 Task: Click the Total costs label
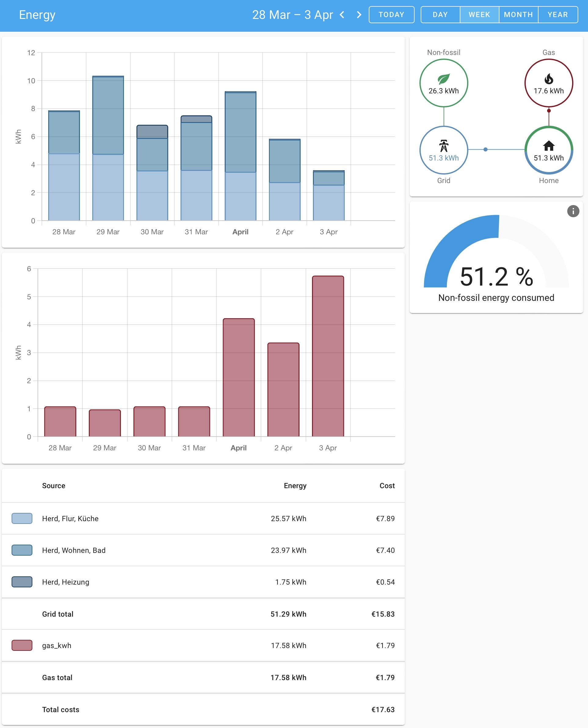pos(61,710)
